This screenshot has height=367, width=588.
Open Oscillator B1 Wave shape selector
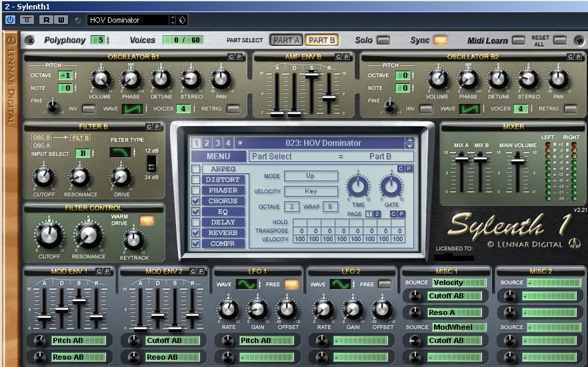(133, 109)
